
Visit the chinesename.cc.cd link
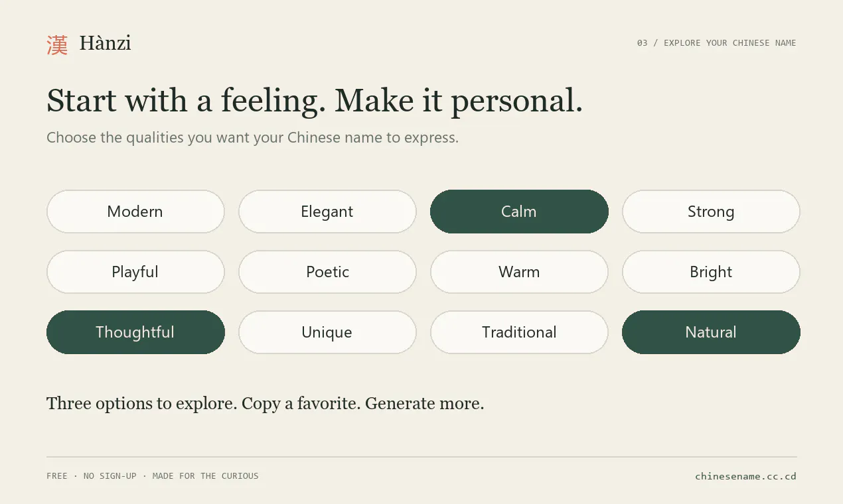pyautogui.click(x=745, y=476)
